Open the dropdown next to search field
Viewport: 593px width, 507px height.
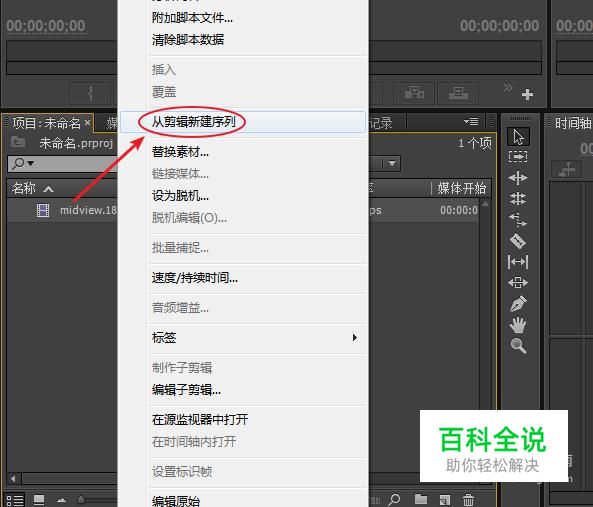click(x=392, y=163)
